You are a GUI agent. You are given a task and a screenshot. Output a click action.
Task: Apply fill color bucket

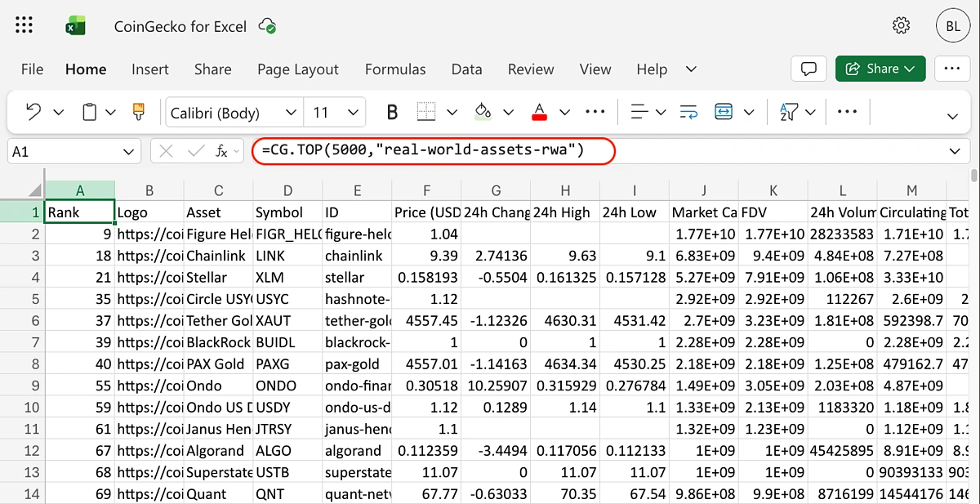(483, 112)
